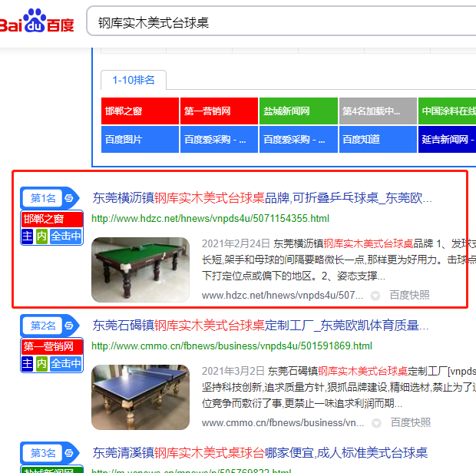Click the red 第一营销网 ranking tile
This screenshot has height=473, width=476.
tap(219, 111)
